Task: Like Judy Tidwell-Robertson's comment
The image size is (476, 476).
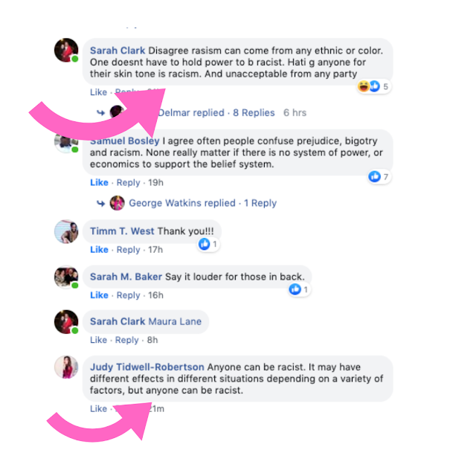Action: tap(98, 409)
